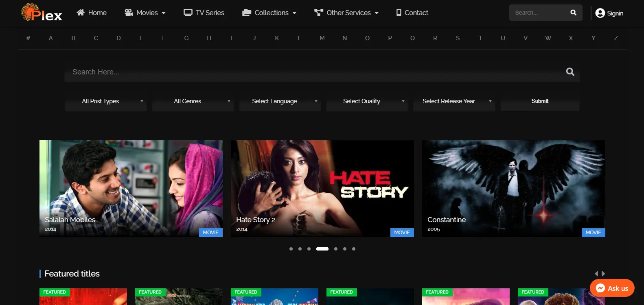Select the active fourth carousel indicator
The width and height of the screenshot is (644, 305).
[322, 249]
